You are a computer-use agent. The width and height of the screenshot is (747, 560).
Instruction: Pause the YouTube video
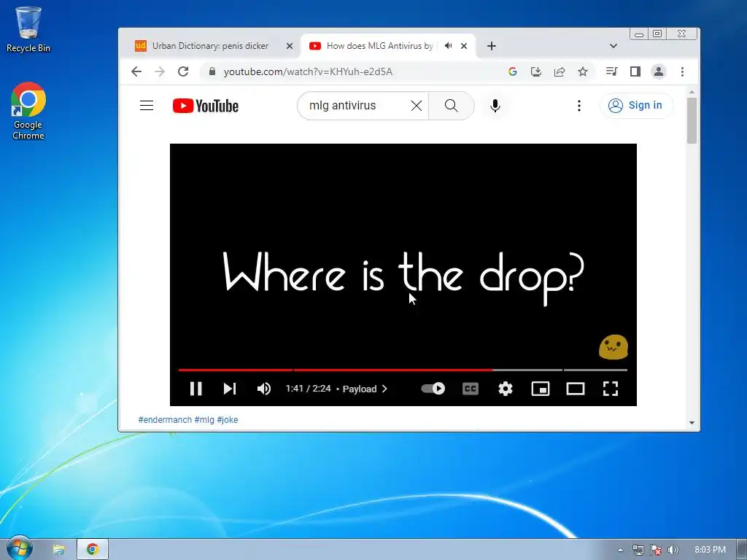tap(196, 389)
